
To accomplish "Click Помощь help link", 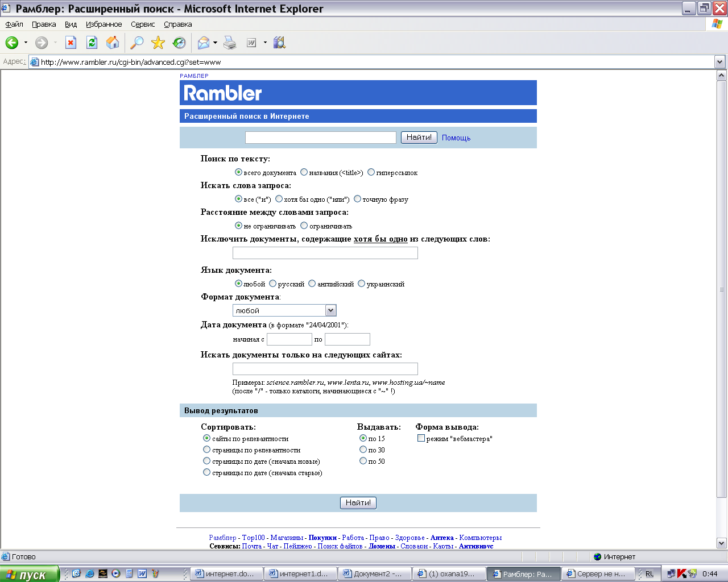I will tap(456, 138).
